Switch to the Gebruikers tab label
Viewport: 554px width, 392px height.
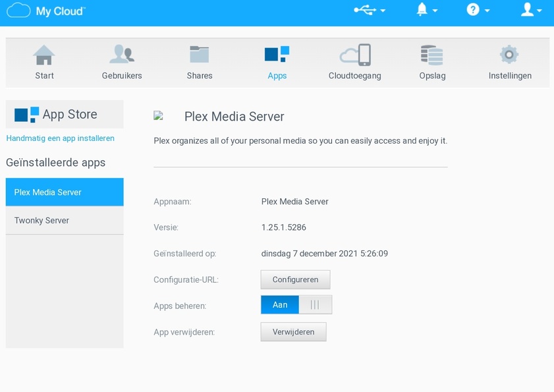pos(122,76)
